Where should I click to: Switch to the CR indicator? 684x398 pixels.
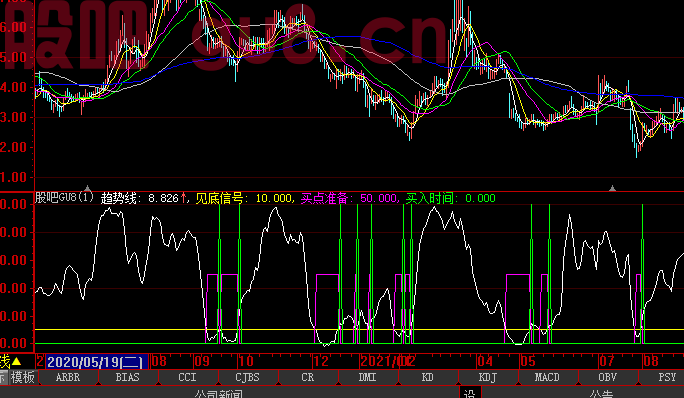point(308,377)
